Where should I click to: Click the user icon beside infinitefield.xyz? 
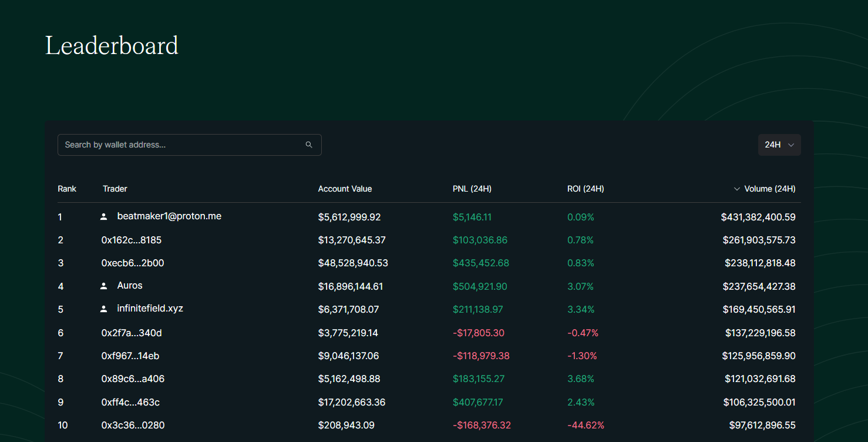pos(104,309)
